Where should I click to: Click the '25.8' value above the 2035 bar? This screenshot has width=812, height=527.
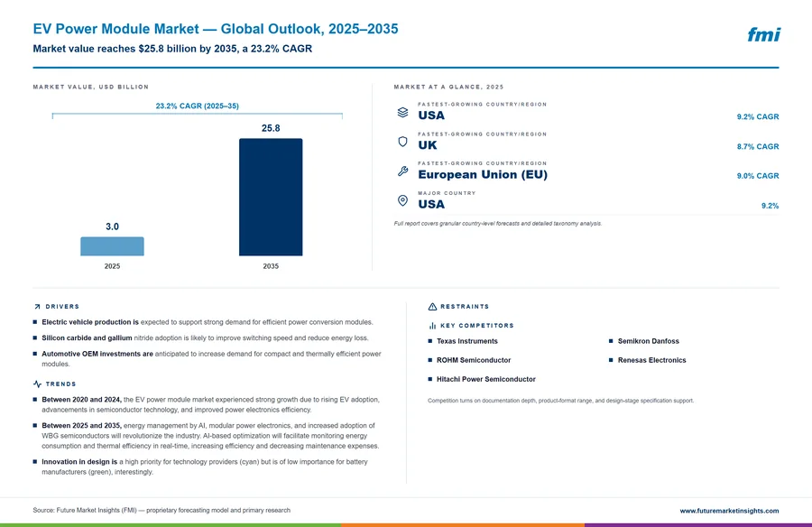click(271, 128)
